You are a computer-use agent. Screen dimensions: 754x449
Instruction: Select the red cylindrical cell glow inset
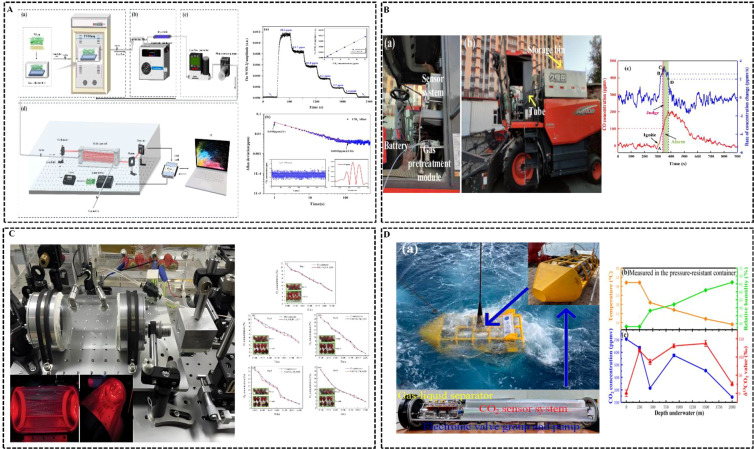[44, 409]
